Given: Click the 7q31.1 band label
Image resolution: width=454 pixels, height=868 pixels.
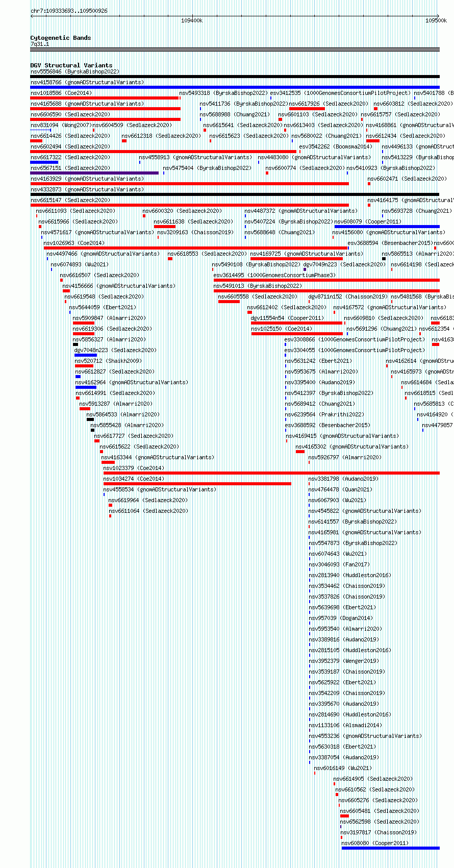Looking at the screenshot, I should click(x=40, y=44).
